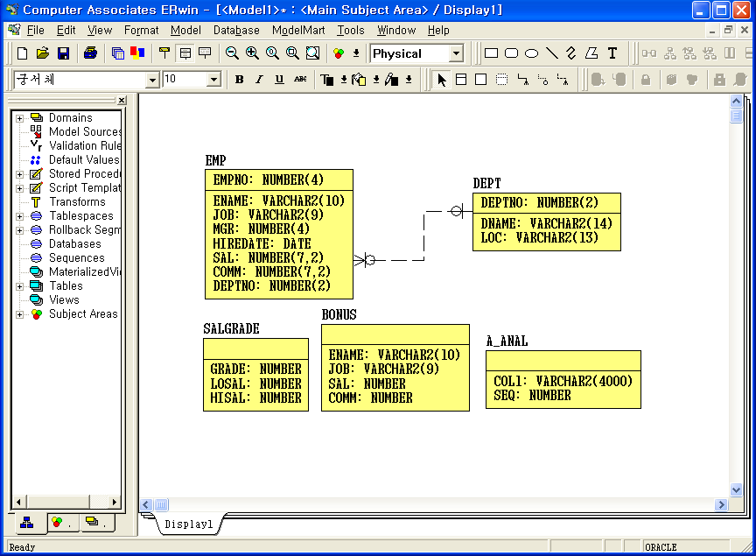756x556 pixels.
Task: Click the Print icon
Action: click(x=90, y=53)
